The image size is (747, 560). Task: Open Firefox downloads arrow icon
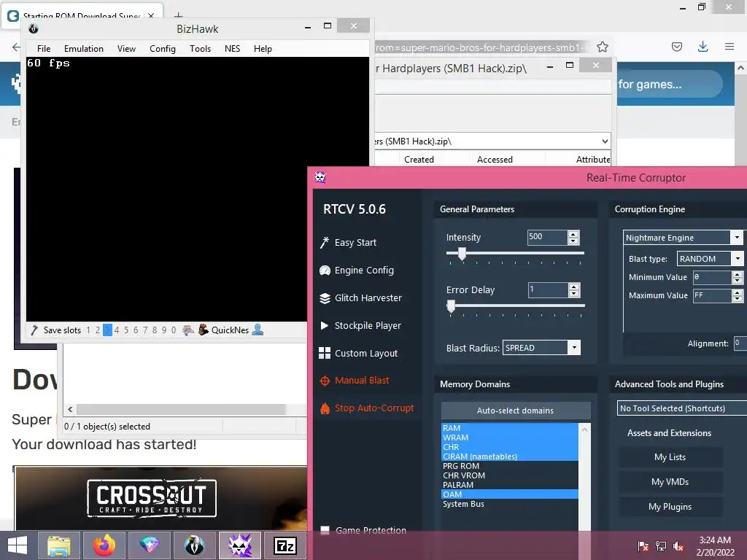tap(703, 47)
